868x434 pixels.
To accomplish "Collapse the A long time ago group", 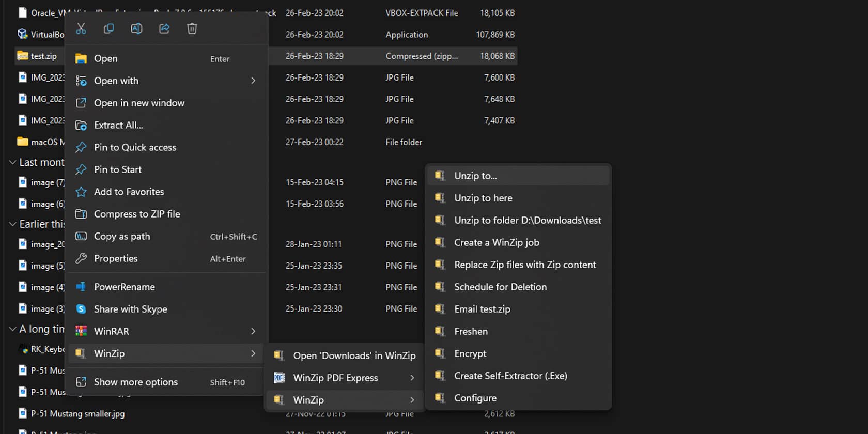I will tap(12, 329).
